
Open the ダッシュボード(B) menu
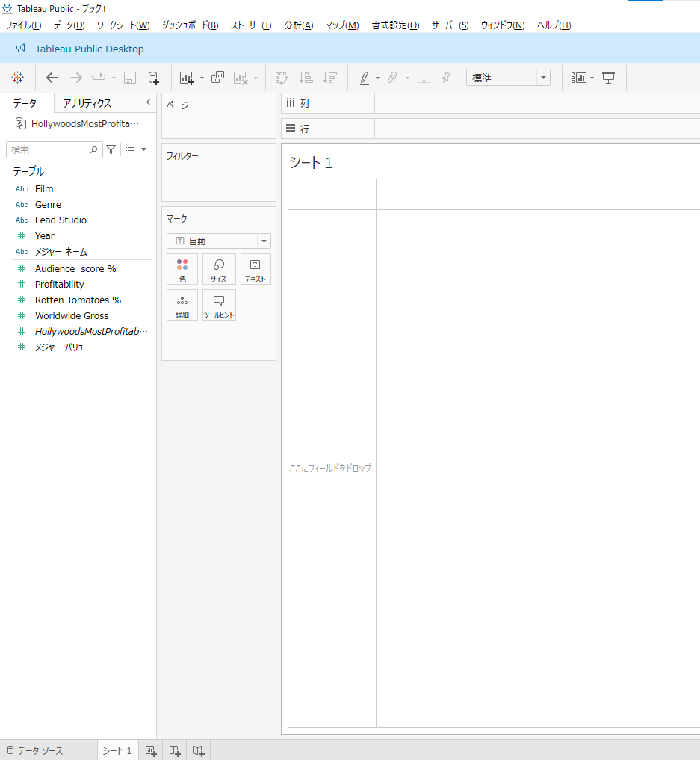point(190,25)
